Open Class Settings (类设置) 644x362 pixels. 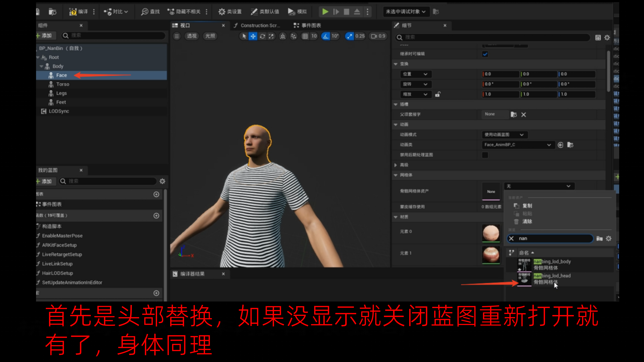point(230,12)
